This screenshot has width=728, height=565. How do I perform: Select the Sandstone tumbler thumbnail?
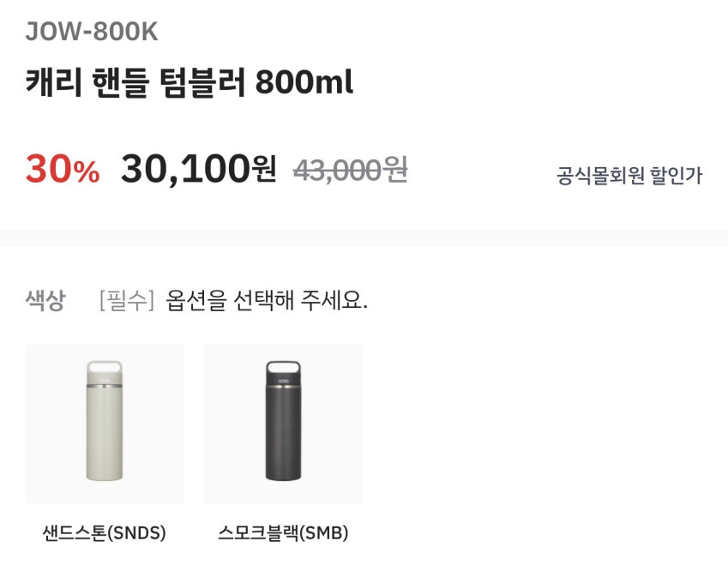pos(104,424)
